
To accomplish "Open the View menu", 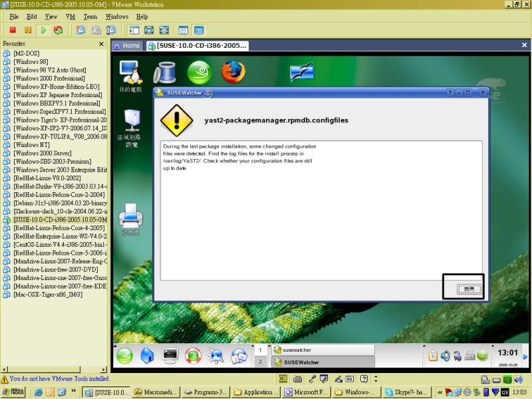I will click(x=51, y=17).
